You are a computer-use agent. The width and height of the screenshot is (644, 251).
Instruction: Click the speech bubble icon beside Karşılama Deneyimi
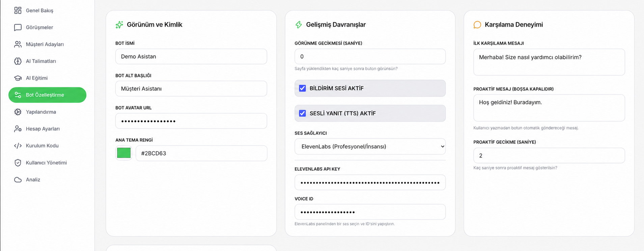click(477, 25)
